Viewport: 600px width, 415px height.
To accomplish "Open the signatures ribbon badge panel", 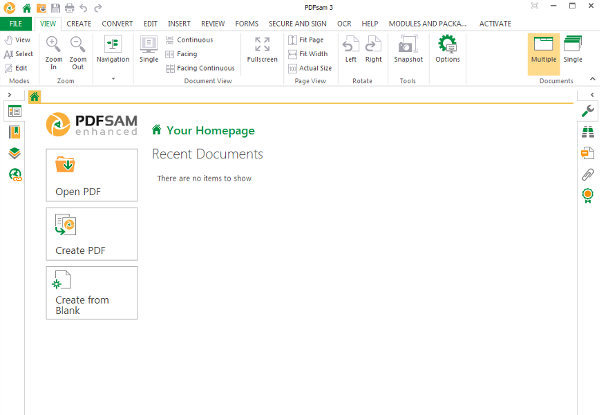I will [x=588, y=196].
